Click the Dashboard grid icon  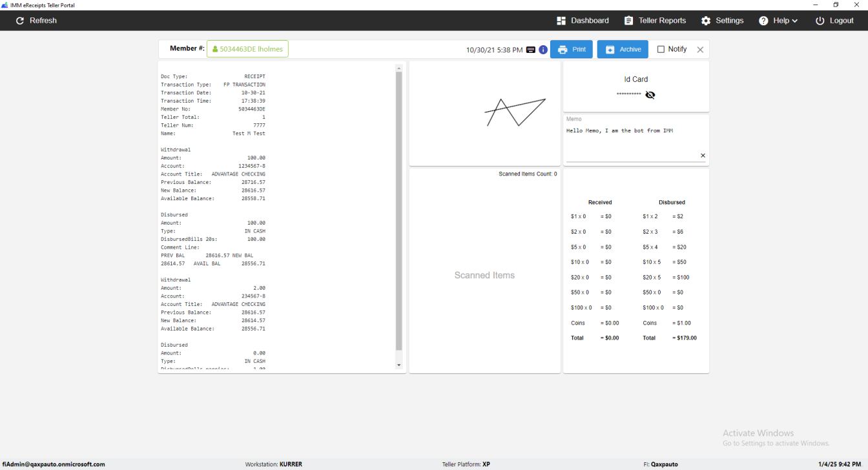pos(561,21)
